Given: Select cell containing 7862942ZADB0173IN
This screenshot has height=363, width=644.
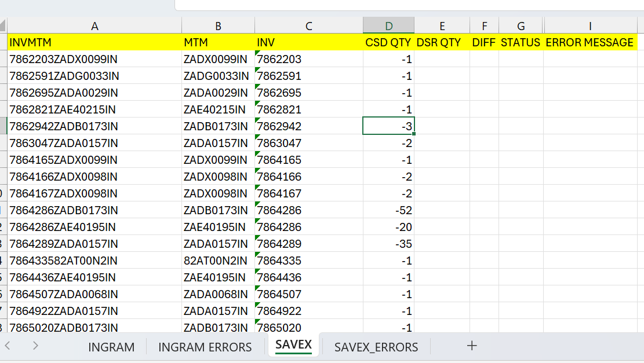Looking at the screenshot, I should pos(64,126).
